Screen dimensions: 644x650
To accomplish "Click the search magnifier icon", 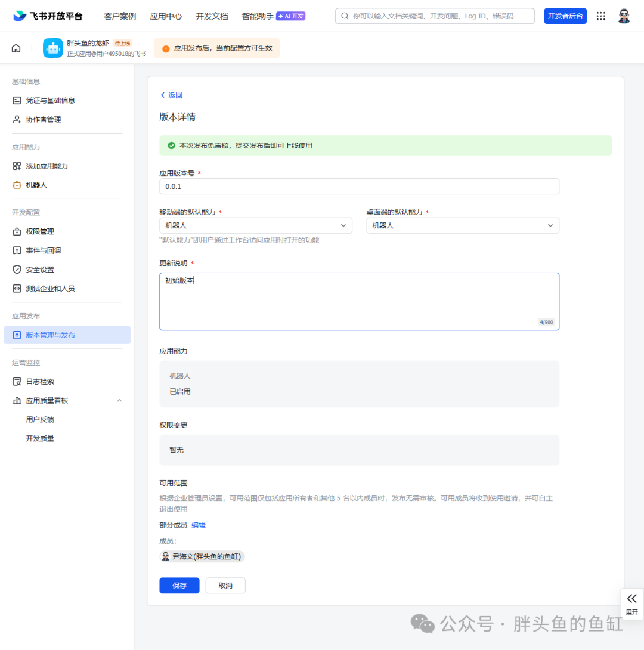I will [345, 16].
